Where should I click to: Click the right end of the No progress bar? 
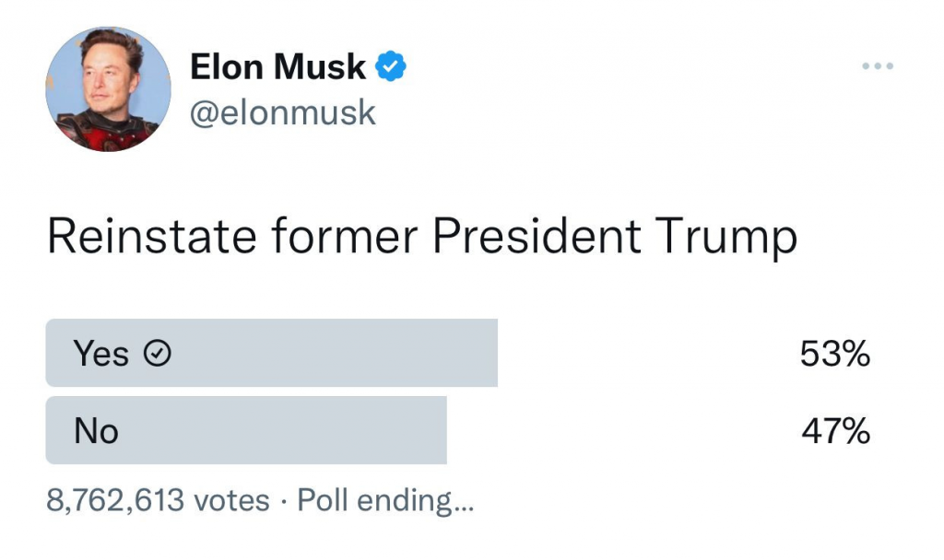(439, 430)
